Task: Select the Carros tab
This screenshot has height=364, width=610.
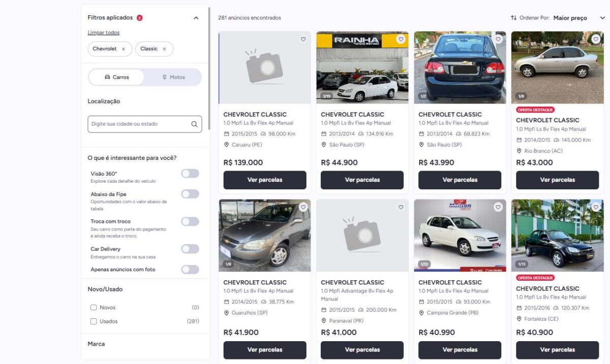Action: click(x=117, y=77)
